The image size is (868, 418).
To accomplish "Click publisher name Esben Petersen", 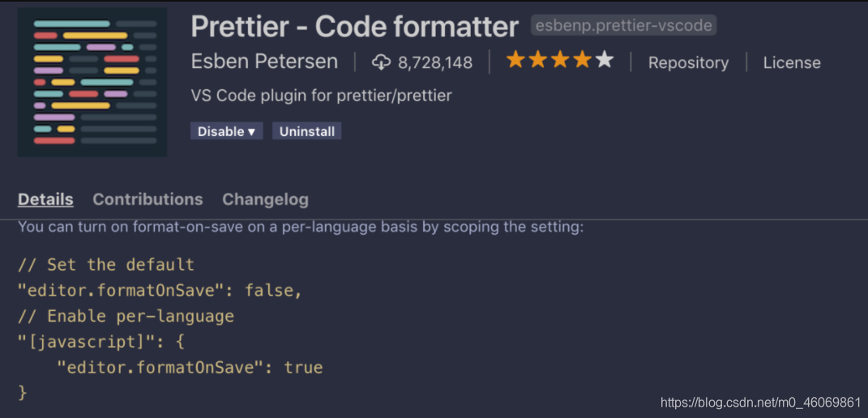I will 263,62.
